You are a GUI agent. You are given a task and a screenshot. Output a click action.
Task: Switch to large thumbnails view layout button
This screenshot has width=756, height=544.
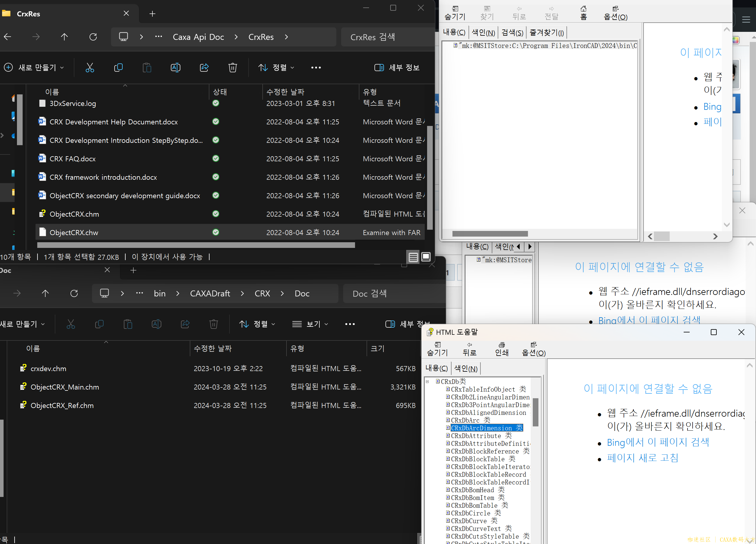426,257
